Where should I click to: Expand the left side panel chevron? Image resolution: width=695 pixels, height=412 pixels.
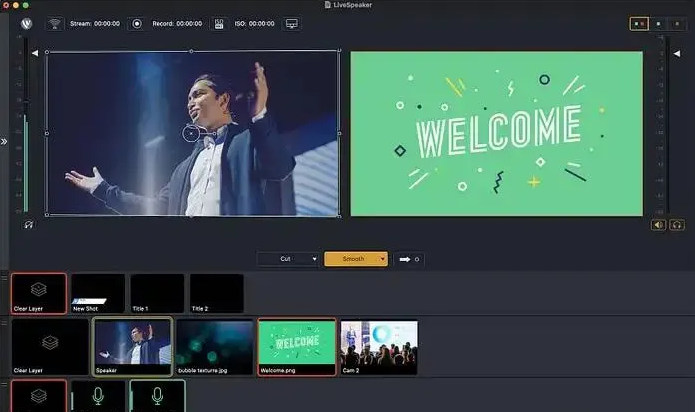[4, 142]
